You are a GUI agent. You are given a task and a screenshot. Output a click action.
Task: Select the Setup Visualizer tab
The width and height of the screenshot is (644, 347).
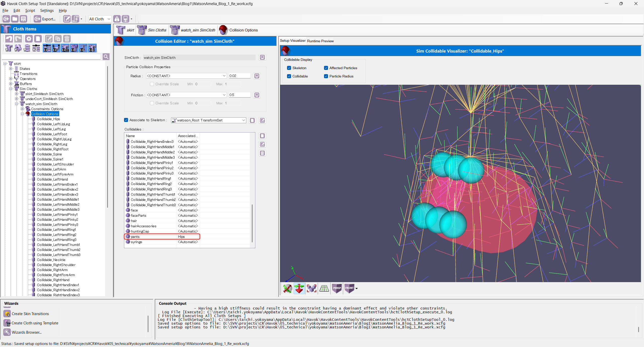tap(293, 41)
